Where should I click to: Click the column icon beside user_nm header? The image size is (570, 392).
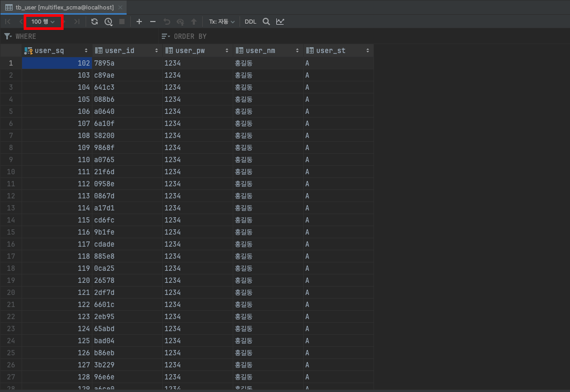click(240, 50)
